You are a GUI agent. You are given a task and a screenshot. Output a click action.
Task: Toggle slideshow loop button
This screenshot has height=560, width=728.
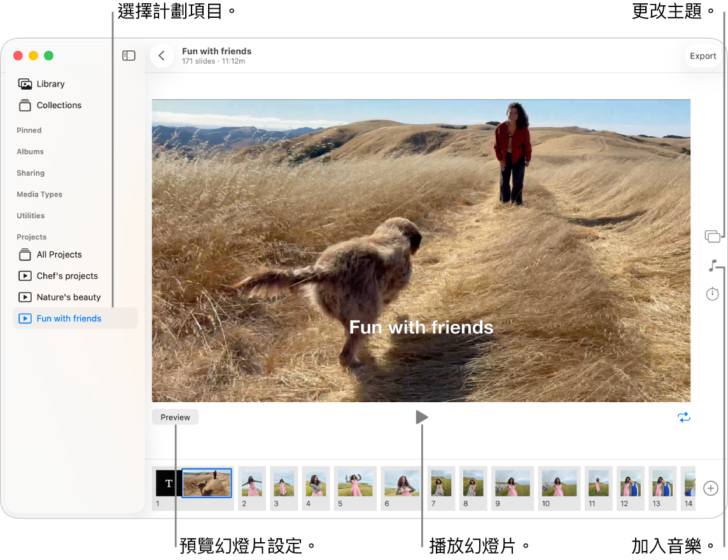[x=683, y=417]
